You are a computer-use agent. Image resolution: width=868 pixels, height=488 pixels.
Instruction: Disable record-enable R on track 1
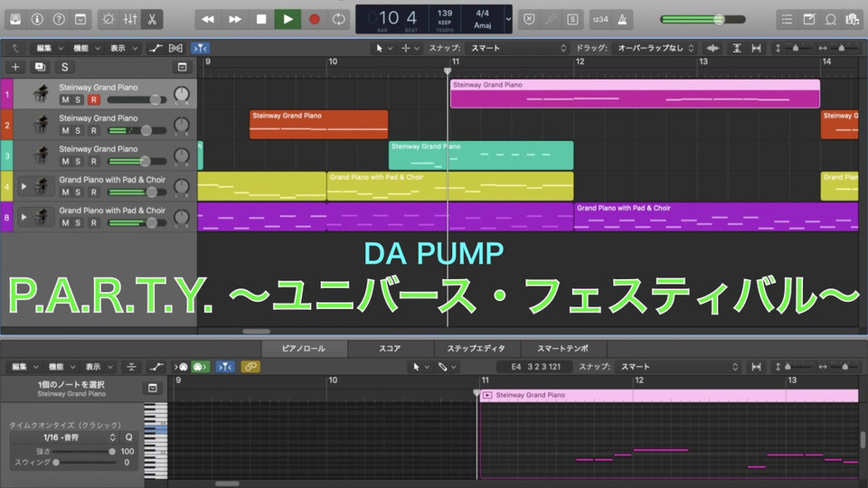point(93,99)
